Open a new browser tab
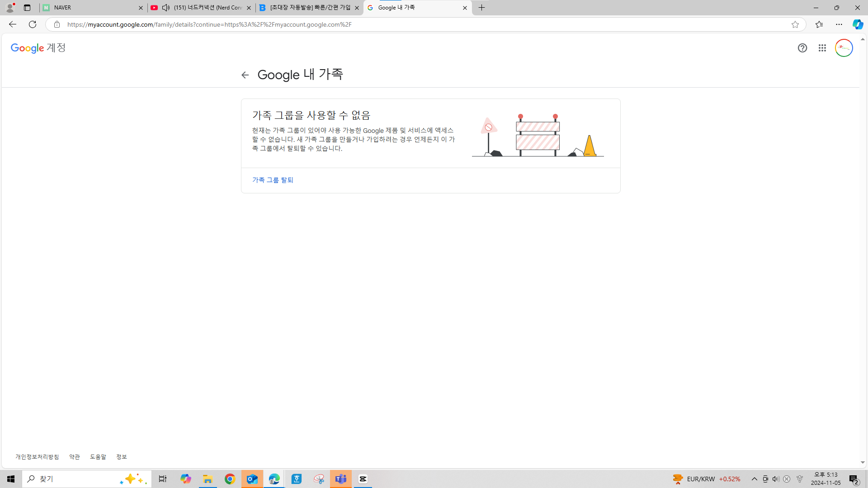The height and width of the screenshot is (488, 868). 482,8
